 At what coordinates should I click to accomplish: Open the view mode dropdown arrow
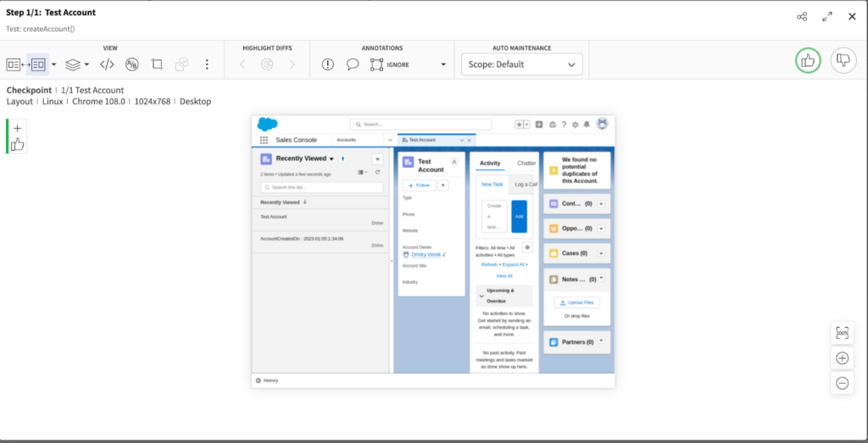coord(54,64)
